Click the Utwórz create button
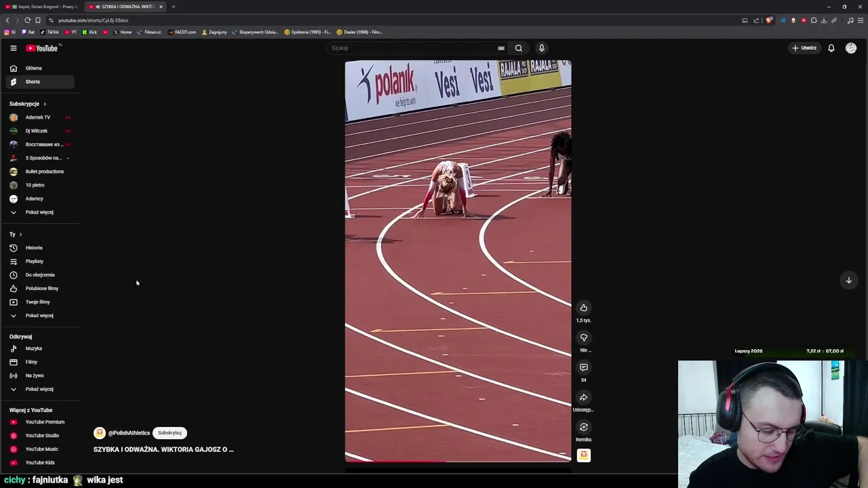 tap(804, 48)
